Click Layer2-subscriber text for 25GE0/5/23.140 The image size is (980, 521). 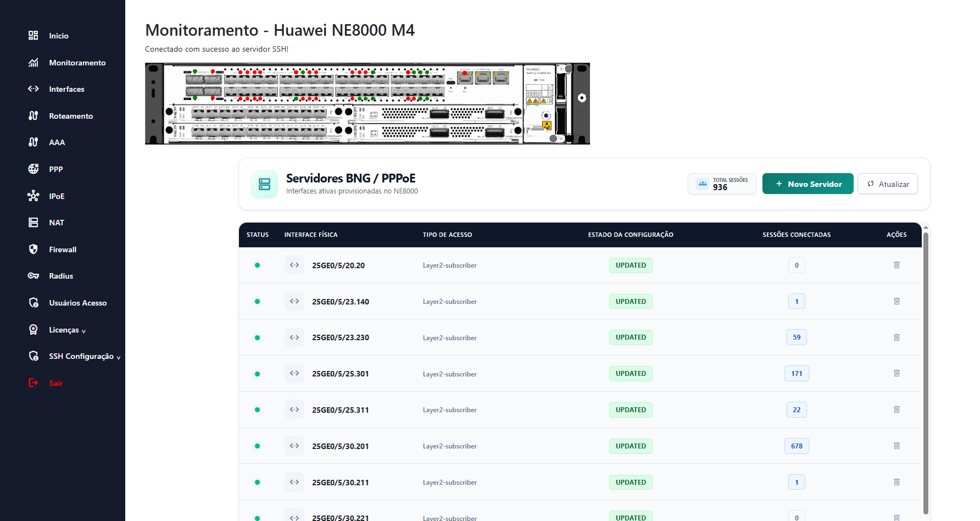(450, 302)
